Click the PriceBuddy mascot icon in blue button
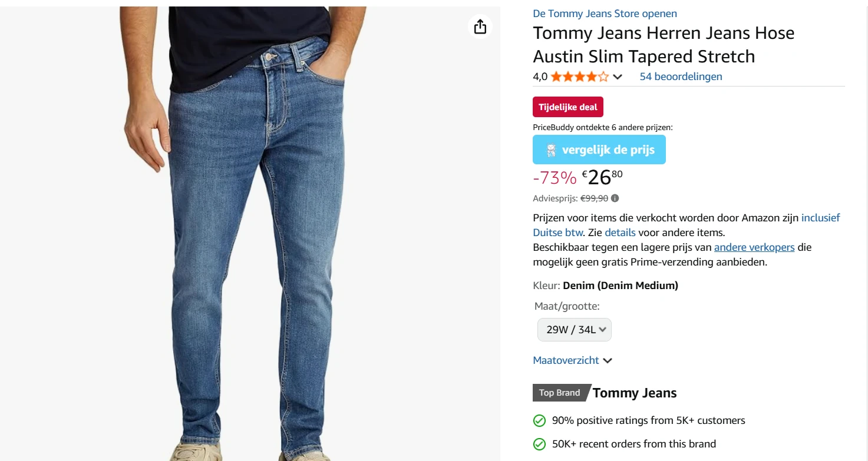Screen dimensions: 868x461 click(551, 150)
